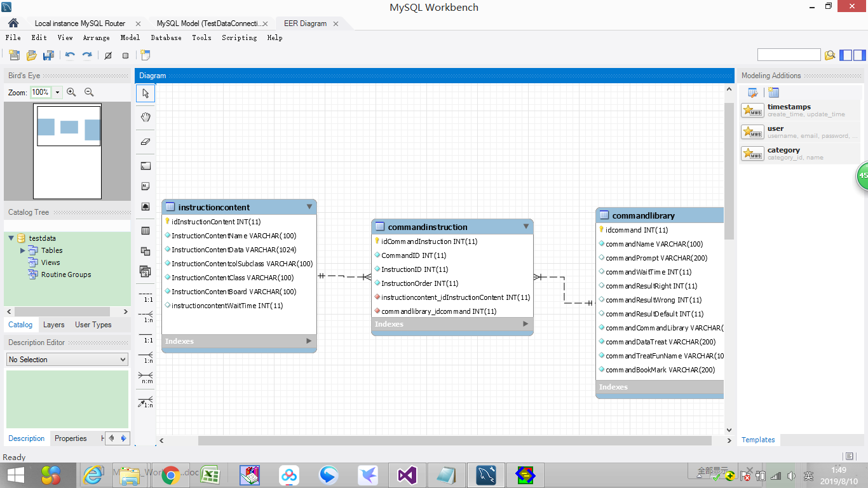This screenshot has width=868, height=488.
Task: Click the table template icon in Modeling Additions
Action: coord(773,93)
